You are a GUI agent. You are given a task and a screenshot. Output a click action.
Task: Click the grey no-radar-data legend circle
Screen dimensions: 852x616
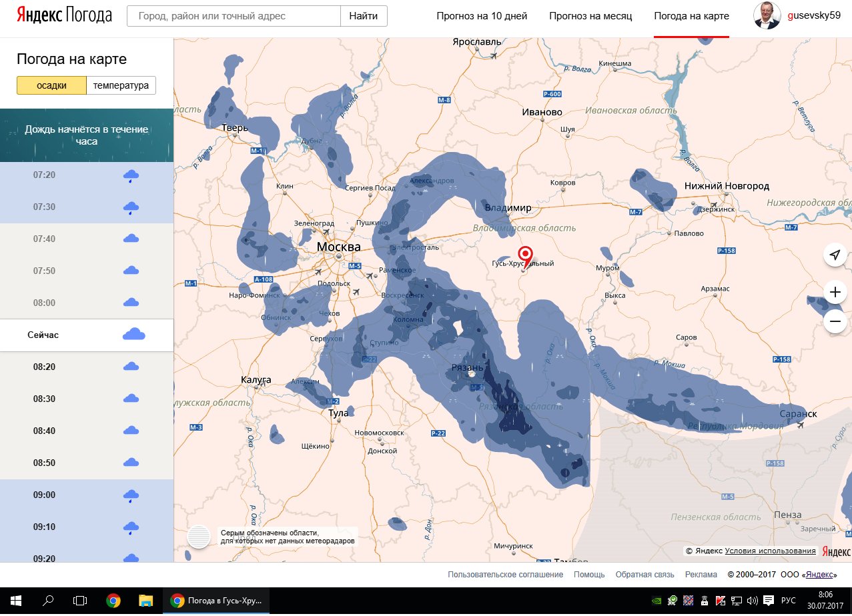point(199,537)
